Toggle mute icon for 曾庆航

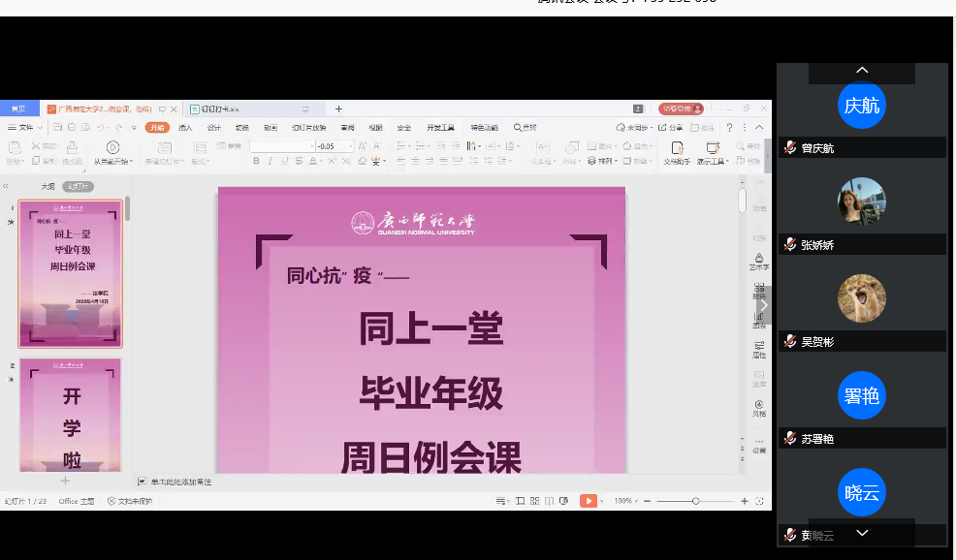coord(790,147)
